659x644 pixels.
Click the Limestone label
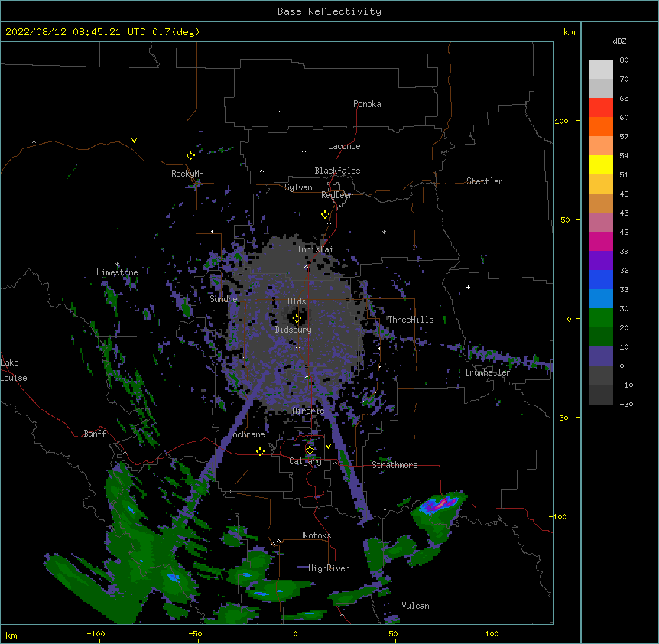coord(117,272)
